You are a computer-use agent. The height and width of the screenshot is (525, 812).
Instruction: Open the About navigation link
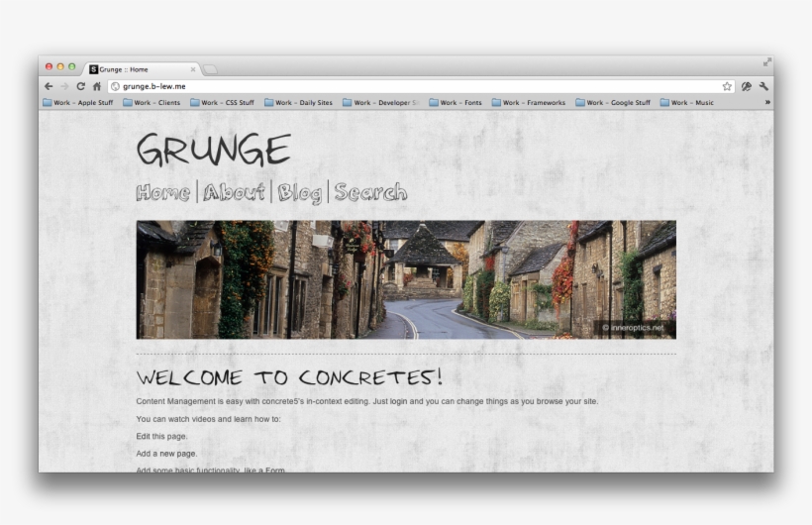pos(234,192)
